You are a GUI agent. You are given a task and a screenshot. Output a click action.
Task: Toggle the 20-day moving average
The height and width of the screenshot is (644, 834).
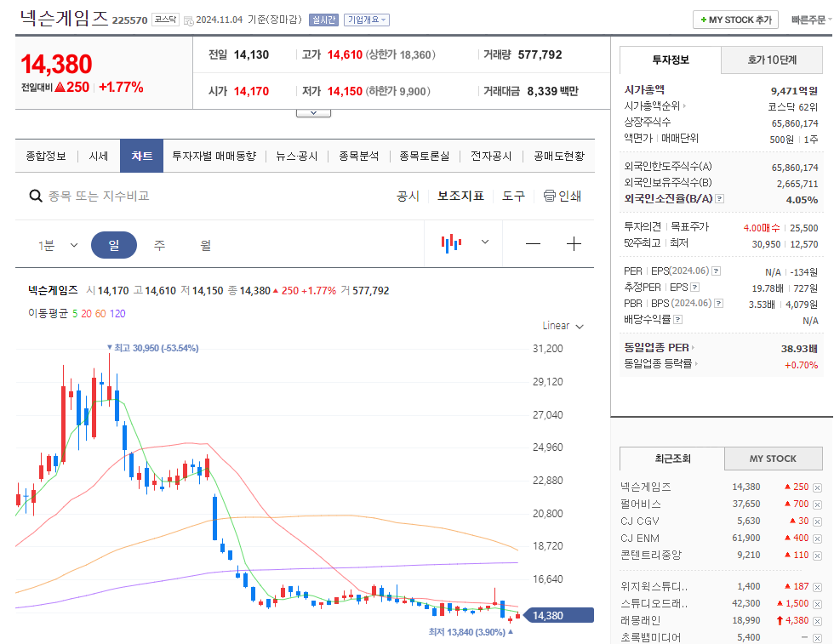(86, 314)
